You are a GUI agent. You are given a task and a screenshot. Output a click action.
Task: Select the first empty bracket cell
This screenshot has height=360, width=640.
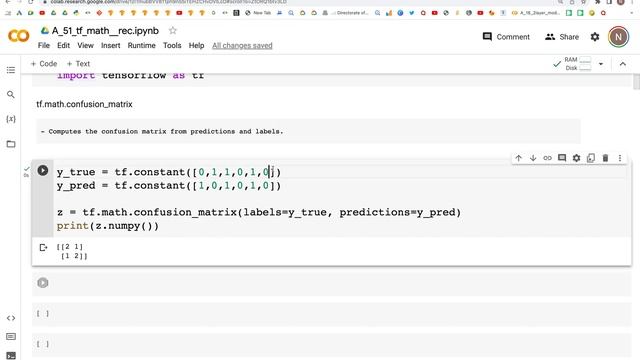43,313
